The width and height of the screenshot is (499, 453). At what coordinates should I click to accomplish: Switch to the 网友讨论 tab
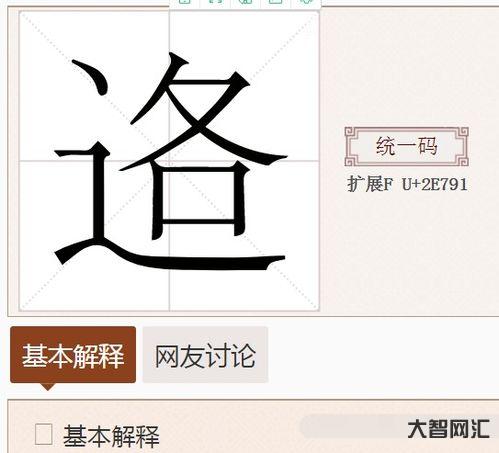click(205, 355)
